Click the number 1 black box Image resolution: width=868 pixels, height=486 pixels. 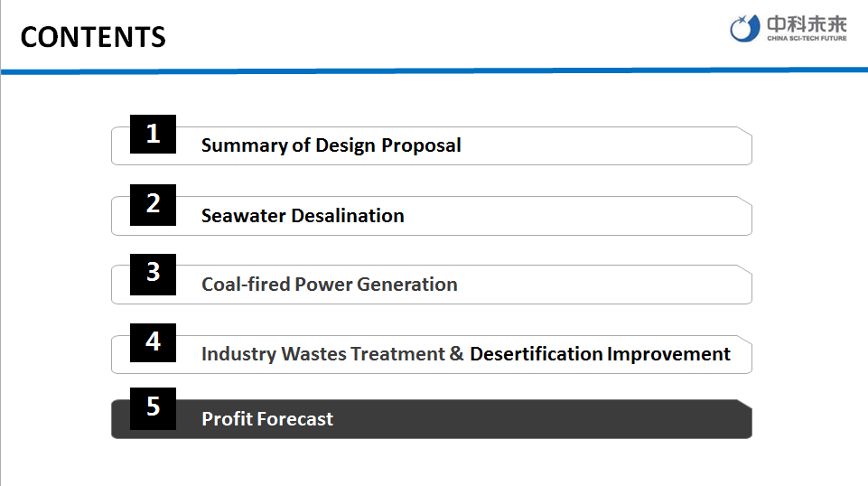[x=153, y=135]
